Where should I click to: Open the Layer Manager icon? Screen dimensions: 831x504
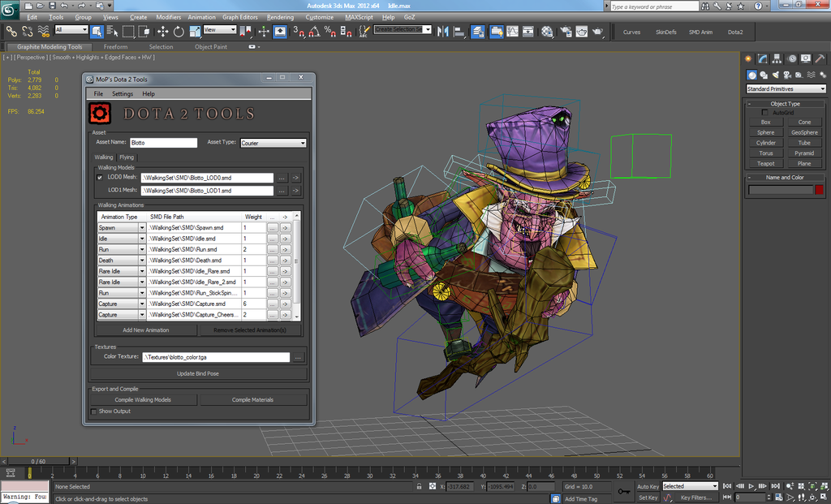[x=477, y=32]
